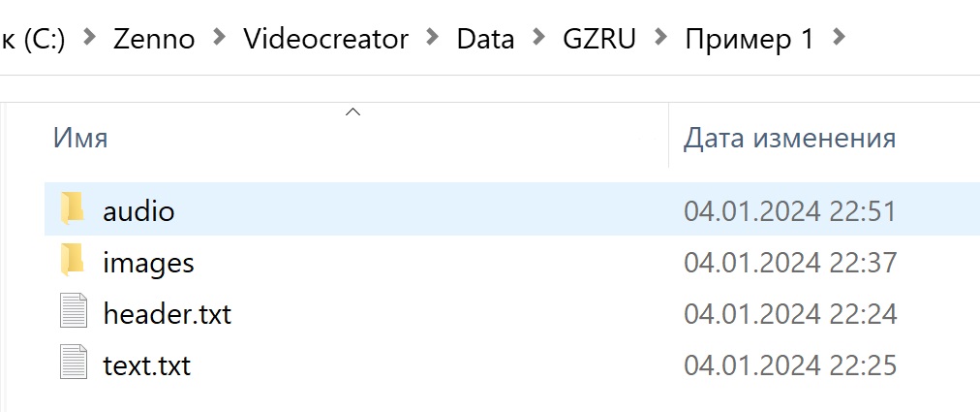Expand breadcrumb chevron after GZRU
The image size is (980, 412).
click(660, 39)
